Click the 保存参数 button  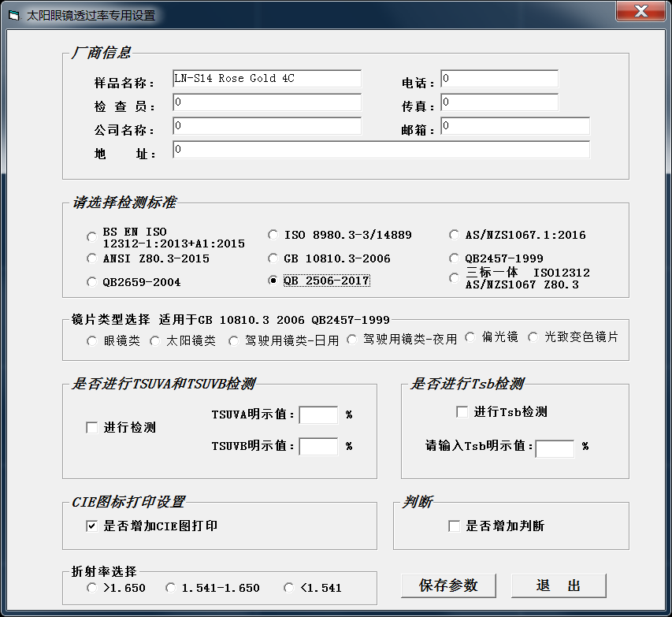448,585
